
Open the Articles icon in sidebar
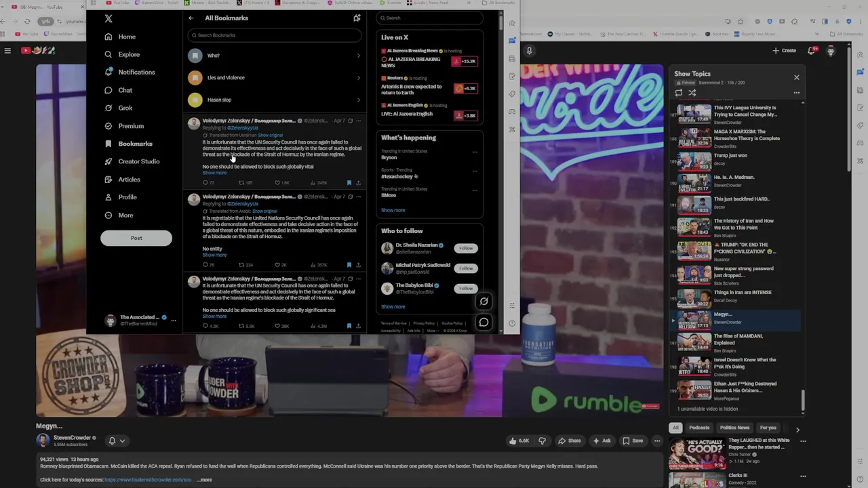(108, 179)
